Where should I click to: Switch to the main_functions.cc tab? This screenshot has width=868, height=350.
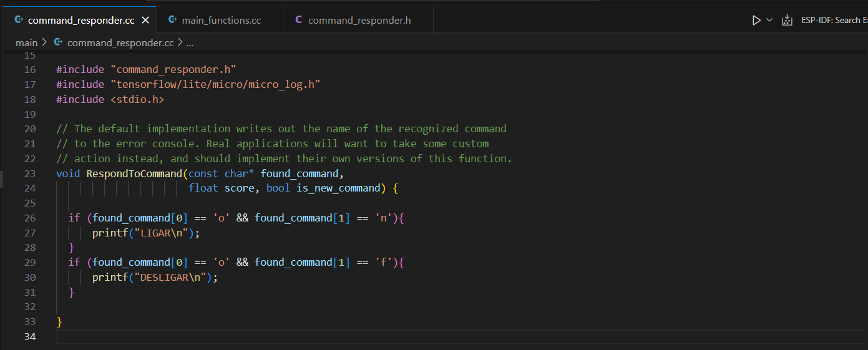pos(221,21)
